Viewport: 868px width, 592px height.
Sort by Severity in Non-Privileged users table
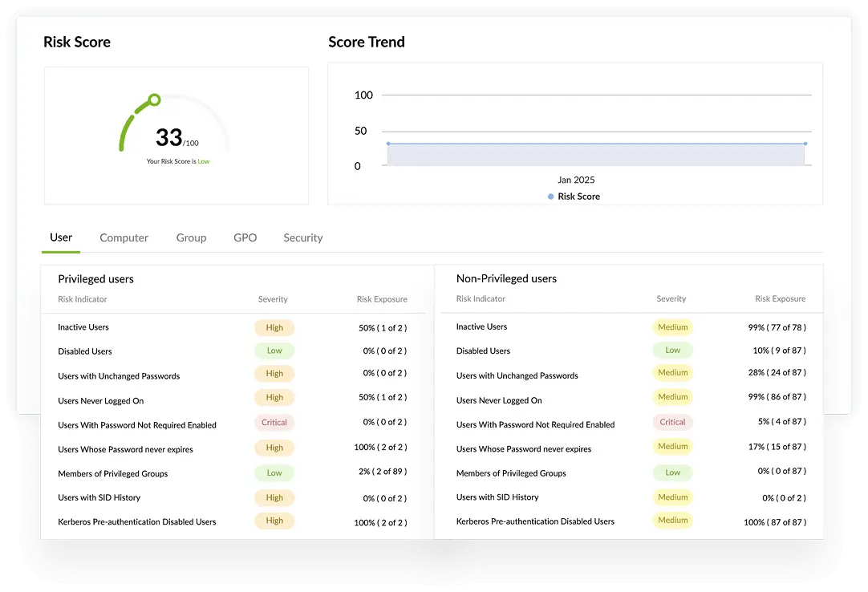[x=671, y=298]
